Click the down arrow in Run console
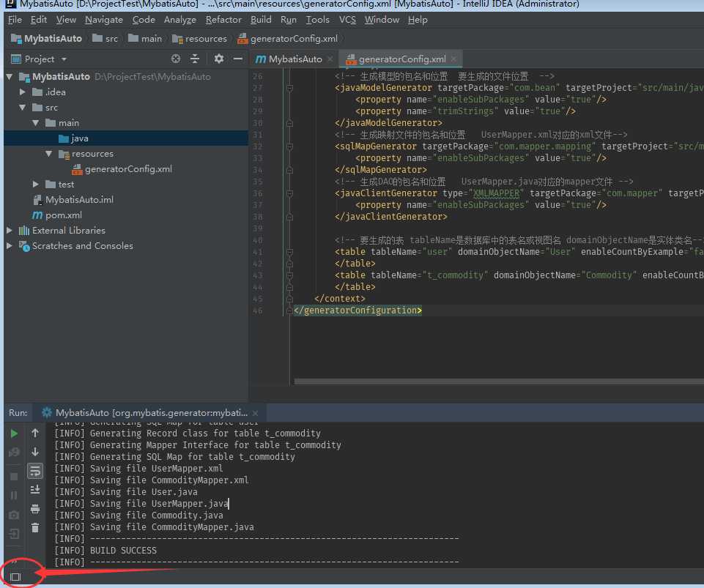Screen dimensions: 704x588 tap(35, 452)
